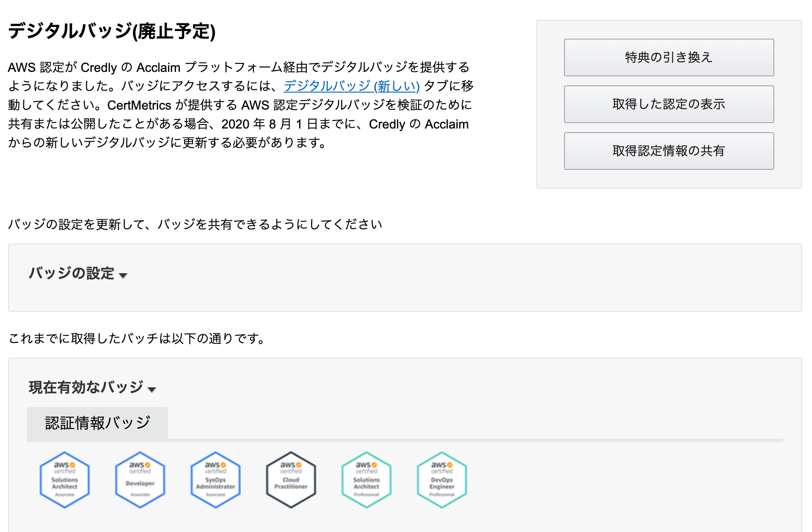Click the 取得した認定の表示 button
812x532 pixels.
coord(669,104)
